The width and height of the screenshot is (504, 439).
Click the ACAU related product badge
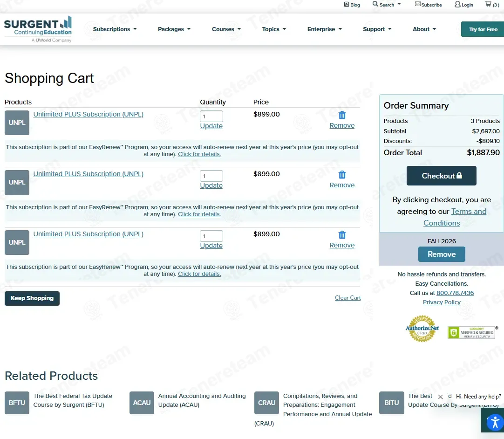click(x=142, y=403)
